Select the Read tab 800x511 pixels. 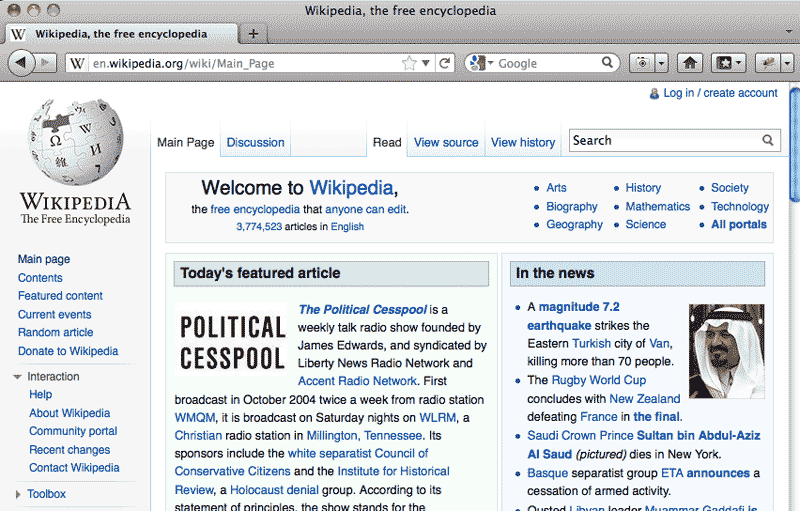[387, 143]
